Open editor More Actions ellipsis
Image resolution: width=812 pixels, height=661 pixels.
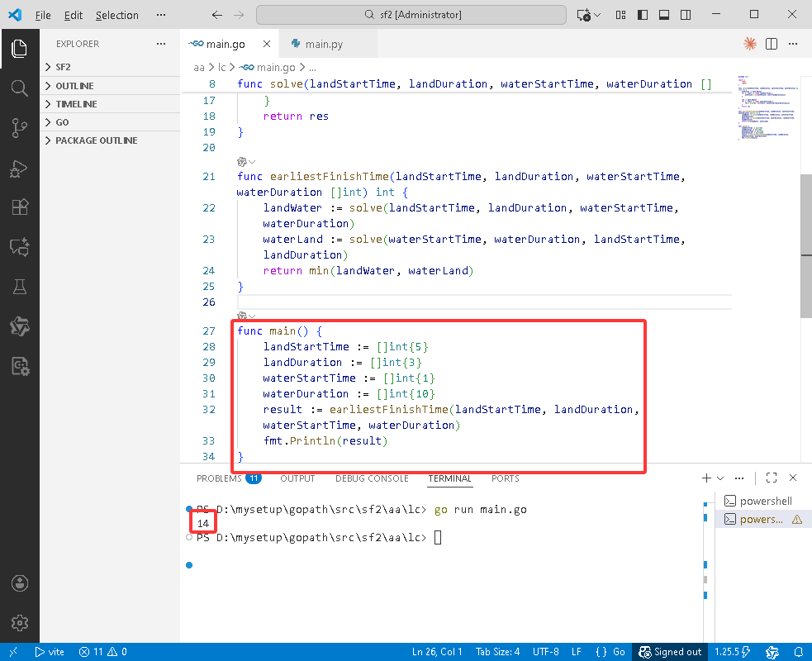793,44
